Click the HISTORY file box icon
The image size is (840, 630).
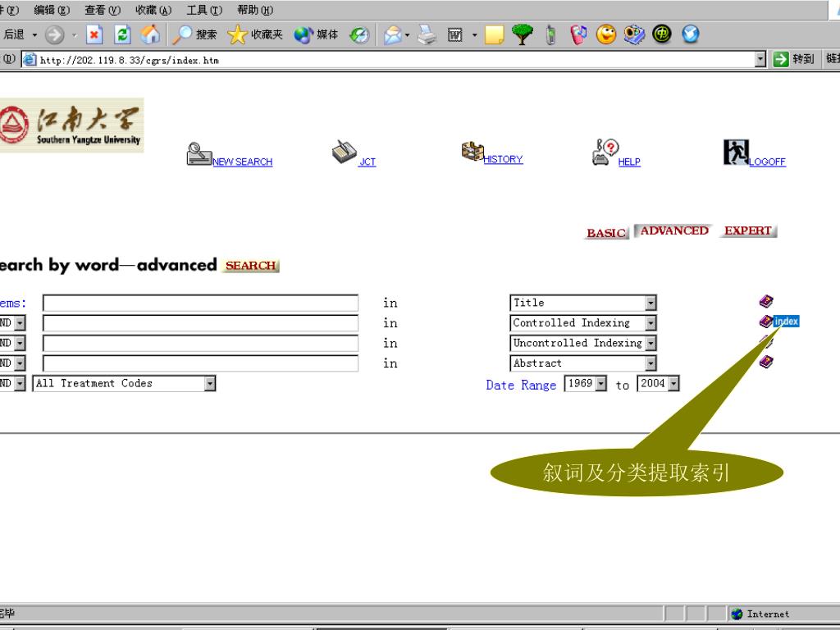click(472, 151)
